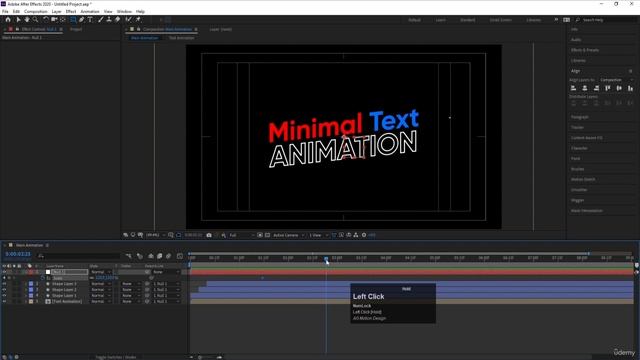Click the composition flowchart icon in viewer bar
This screenshot has height=360, width=640.
356,235
